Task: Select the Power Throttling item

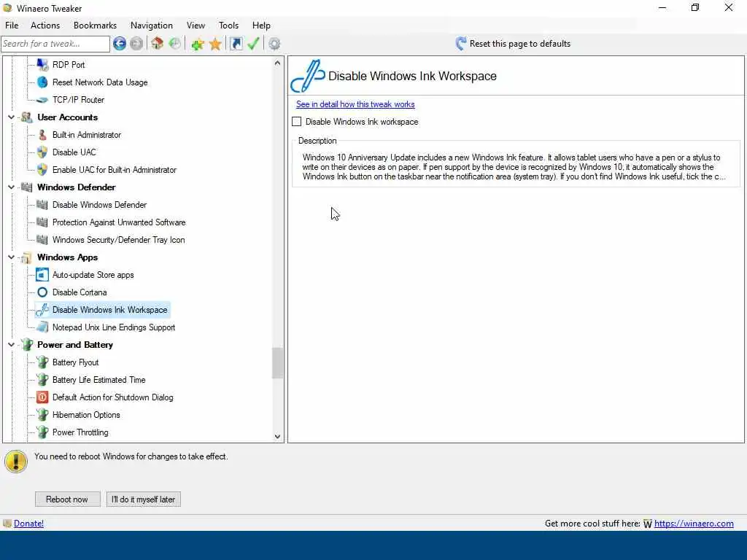Action: (80, 432)
